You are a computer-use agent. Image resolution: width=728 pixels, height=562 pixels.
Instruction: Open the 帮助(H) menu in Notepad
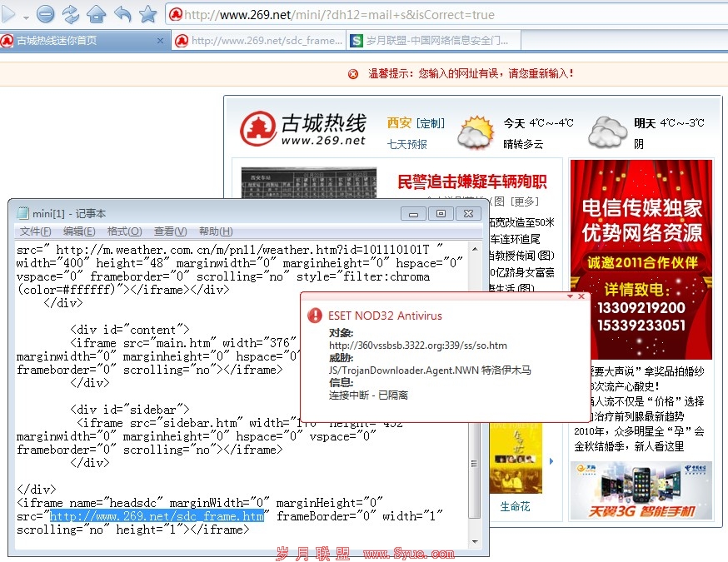216,231
